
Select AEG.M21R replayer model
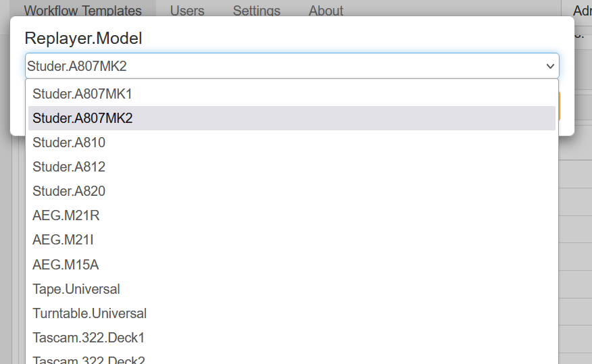291,215
